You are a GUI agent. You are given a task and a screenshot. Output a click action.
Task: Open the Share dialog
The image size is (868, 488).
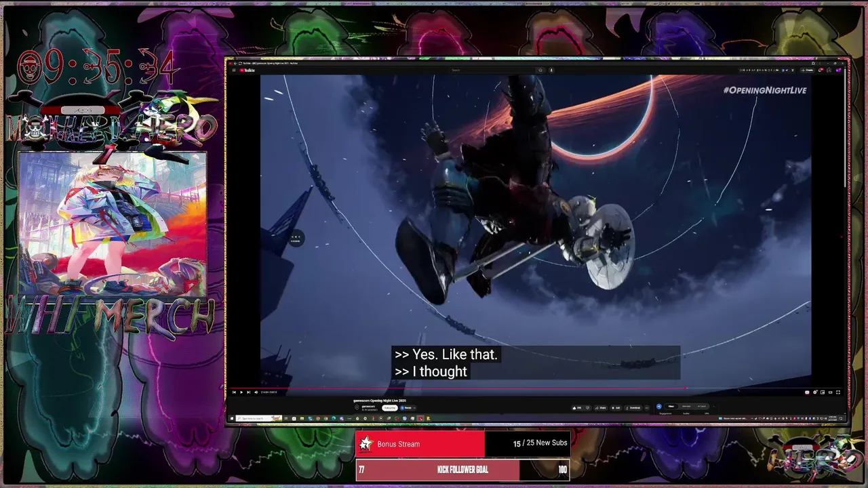[x=601, y=408]
